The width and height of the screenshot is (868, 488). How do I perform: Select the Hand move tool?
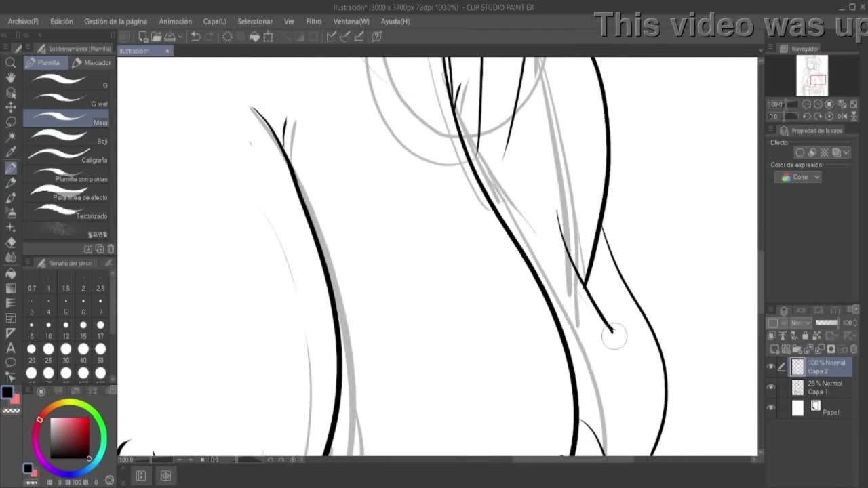point(11,78)
